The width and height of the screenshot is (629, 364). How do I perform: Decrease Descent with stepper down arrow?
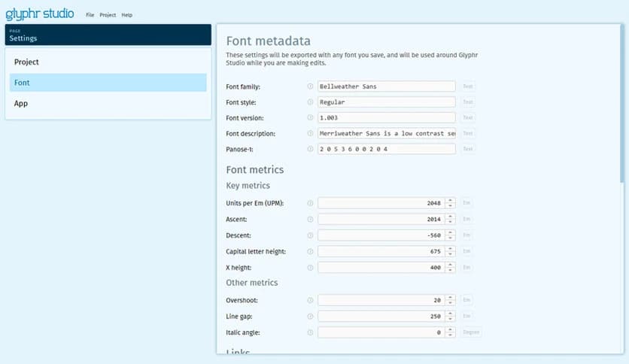pos(450,238)
